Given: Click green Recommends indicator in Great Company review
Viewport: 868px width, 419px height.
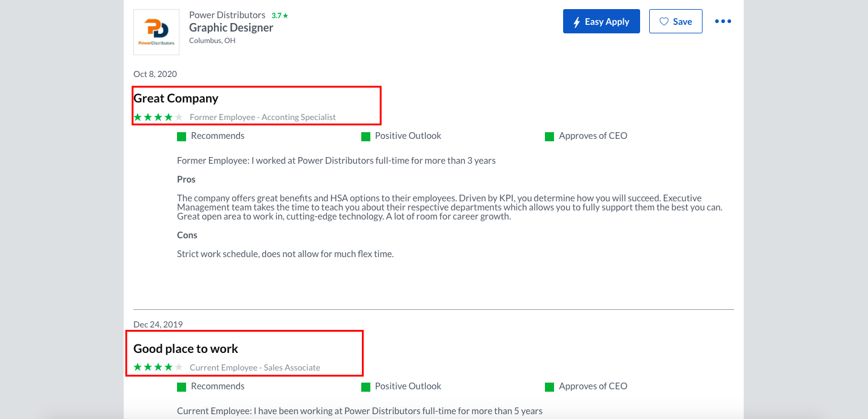Looking at the screenshot, I should 181,136.
